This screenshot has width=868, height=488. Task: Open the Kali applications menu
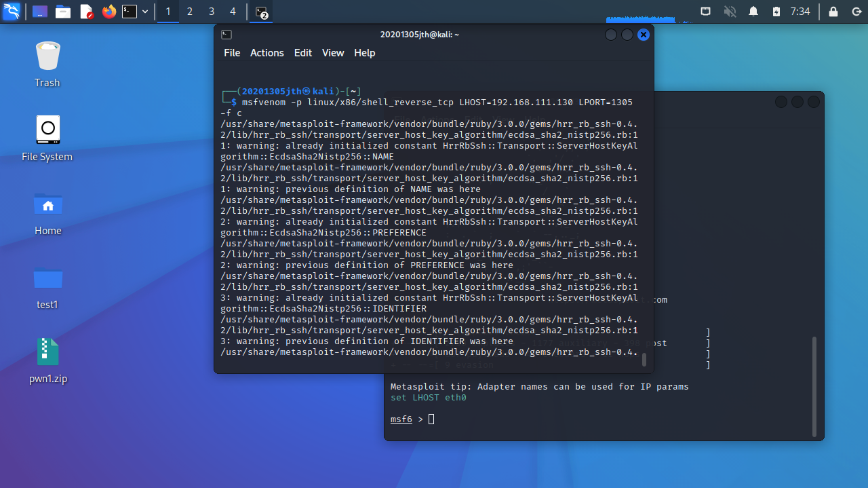(x=12, y=12)
